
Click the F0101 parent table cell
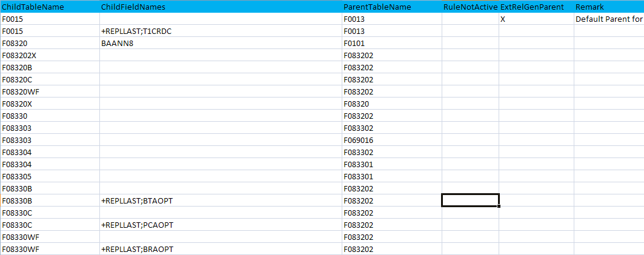point(354,43)
